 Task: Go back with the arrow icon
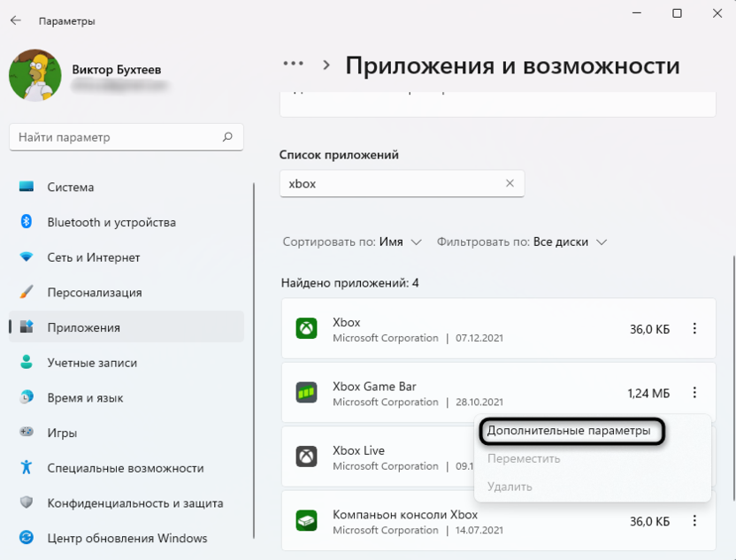[16, 20]
